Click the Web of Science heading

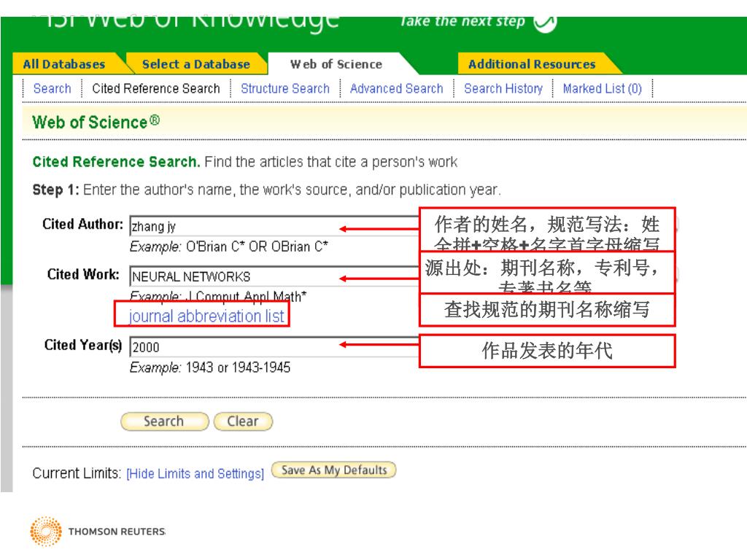[x=96, y=122]
